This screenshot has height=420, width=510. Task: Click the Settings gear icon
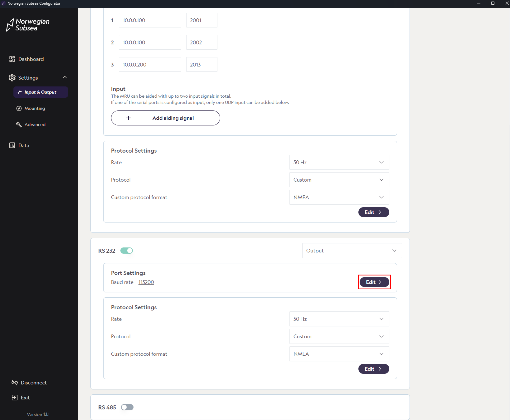pos(12,78)
